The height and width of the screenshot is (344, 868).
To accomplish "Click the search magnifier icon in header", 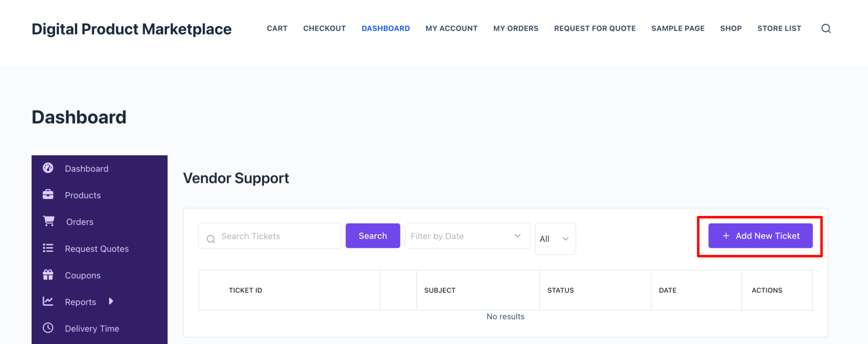I will [x=826, y=28].
